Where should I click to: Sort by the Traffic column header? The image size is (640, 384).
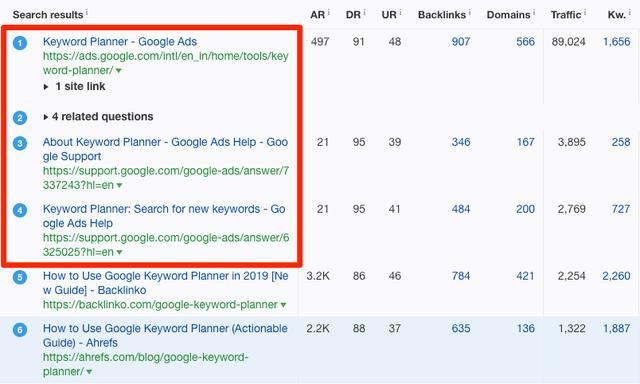click(565, 15)
